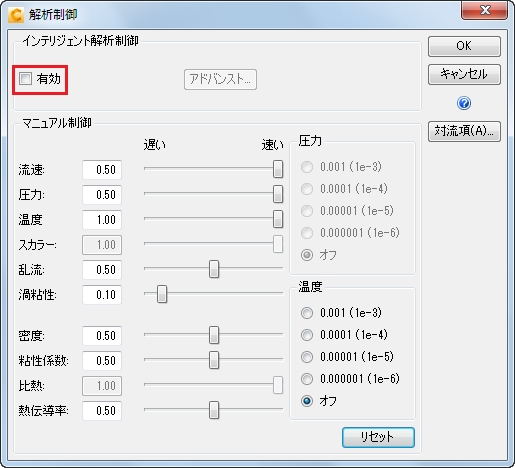Click the 乱流 value field
The height and width of the screenshot is (468, 515).
102,270
